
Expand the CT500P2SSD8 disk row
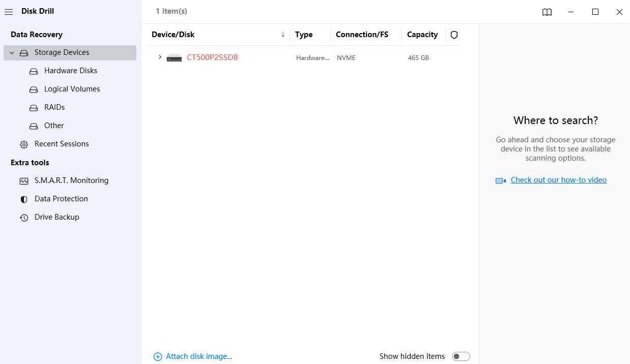[160, 57]
